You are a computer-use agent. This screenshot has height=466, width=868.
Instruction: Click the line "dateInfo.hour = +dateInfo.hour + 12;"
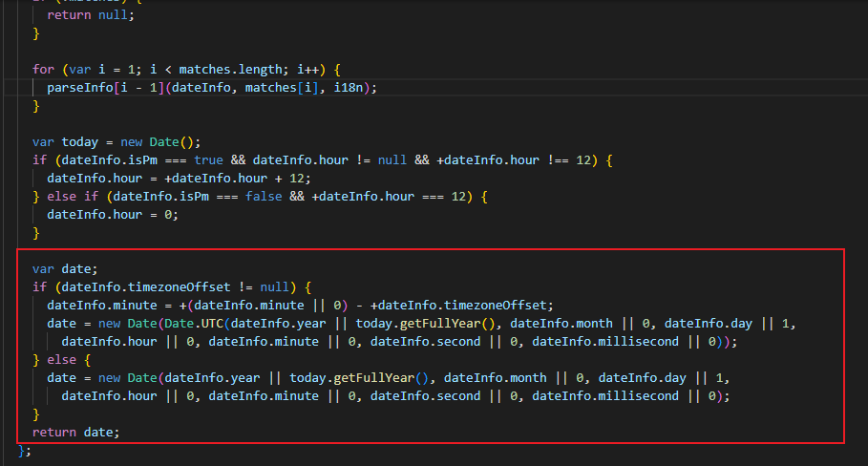pyautogui.click(x=179, y=179)
